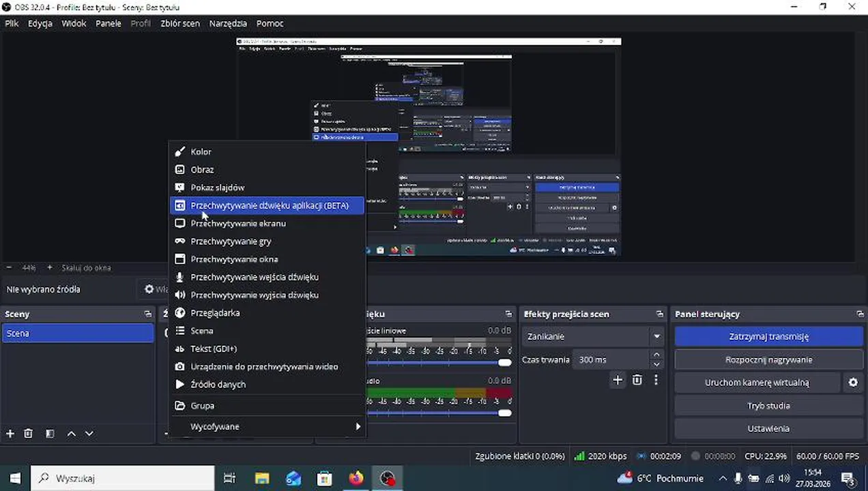Image resolution: width=868 pixels, height=491 pixels.
Task: Click the monitor icon for Przechwytywanie ekranu
Action: [x=180, y=223]
